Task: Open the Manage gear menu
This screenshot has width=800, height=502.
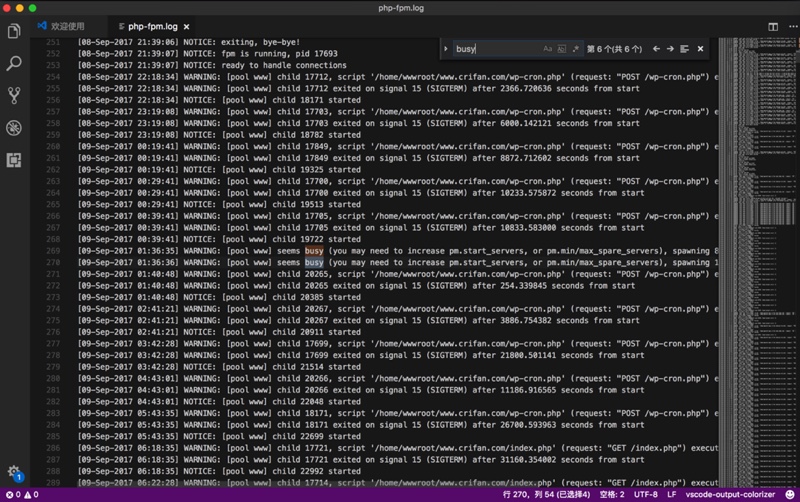Action: point(14,471)
